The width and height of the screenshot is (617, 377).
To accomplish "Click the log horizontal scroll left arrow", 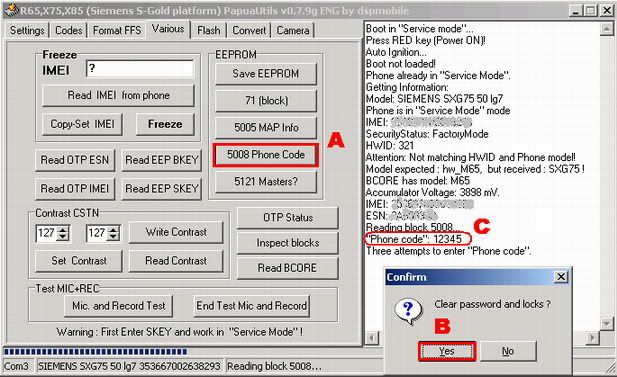I will pyautogui.click(x=372, y=338).
